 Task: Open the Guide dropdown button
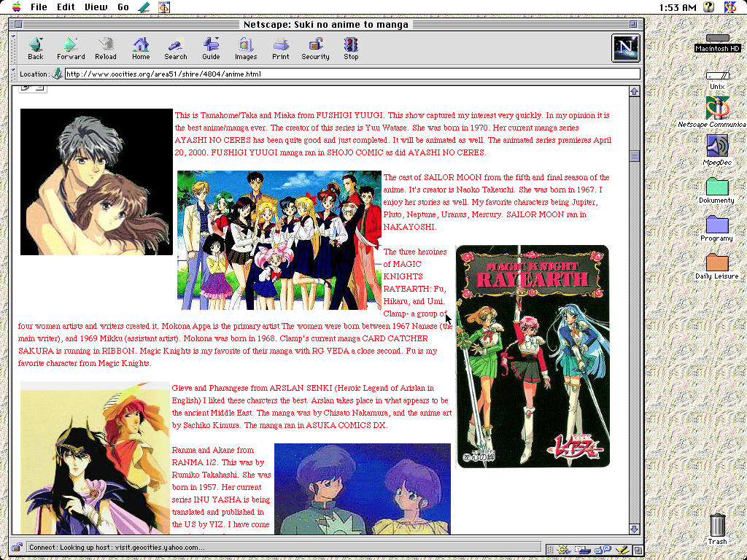point(211,48)
